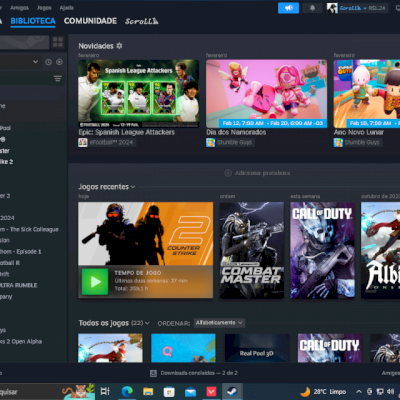The width and height of the screenshot is (400, 400).
Task: Open Dia dos Namorados event image
Action: 266,94
